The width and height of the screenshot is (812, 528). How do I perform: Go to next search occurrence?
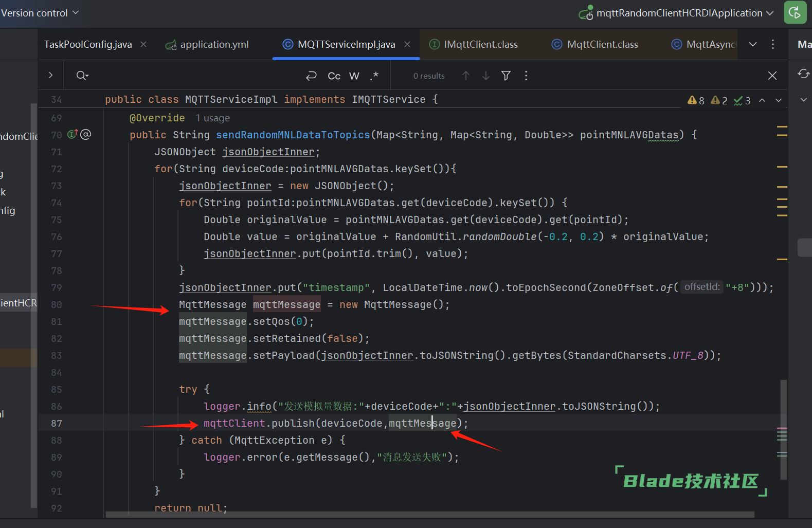486,76
